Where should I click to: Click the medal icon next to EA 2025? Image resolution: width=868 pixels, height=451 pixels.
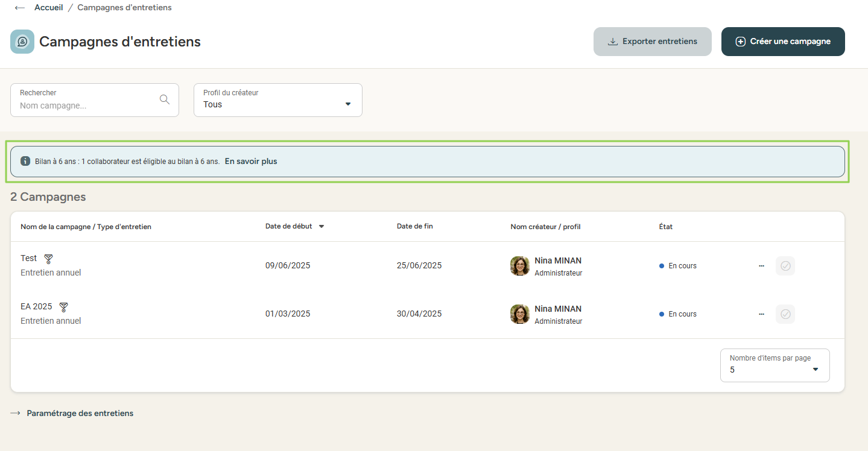pos(63,307)
